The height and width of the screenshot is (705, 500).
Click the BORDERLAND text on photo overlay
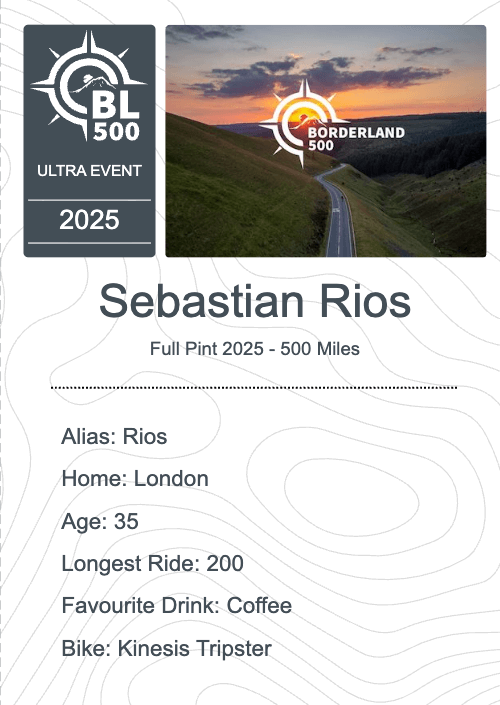click(x=357, y=133)
